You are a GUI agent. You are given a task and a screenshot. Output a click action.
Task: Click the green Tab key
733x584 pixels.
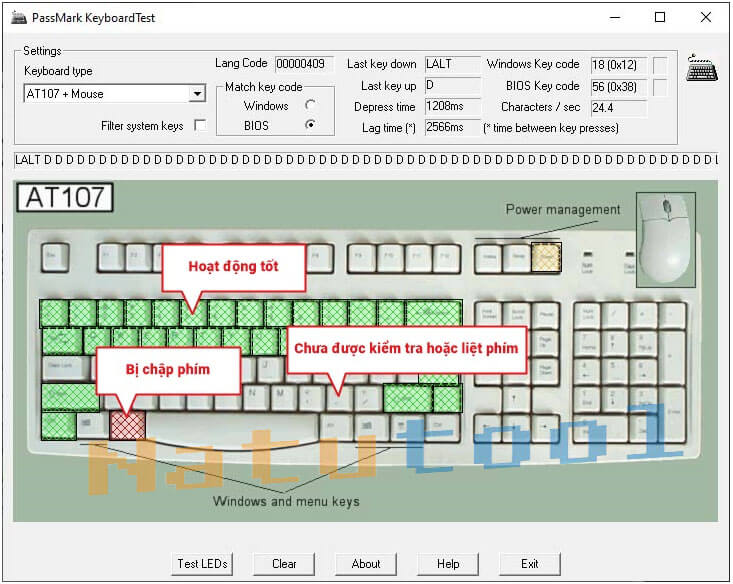click(62, 341)
